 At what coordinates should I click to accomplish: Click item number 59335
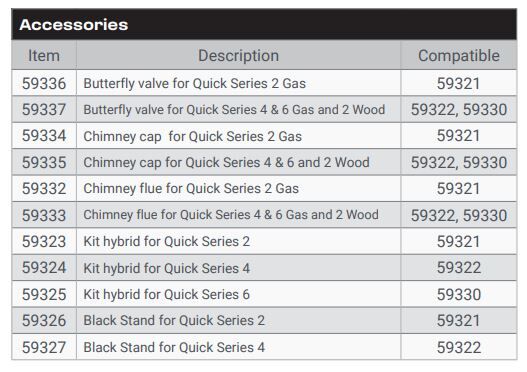pyautogui.click(x=44, y=162)
